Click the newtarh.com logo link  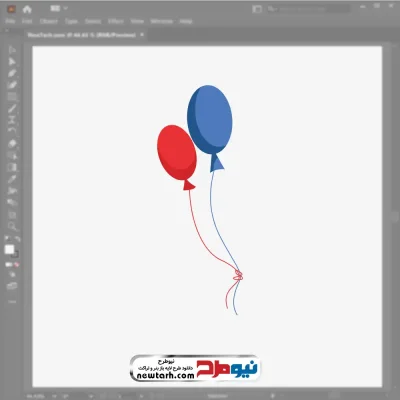[x=195, y=368]
